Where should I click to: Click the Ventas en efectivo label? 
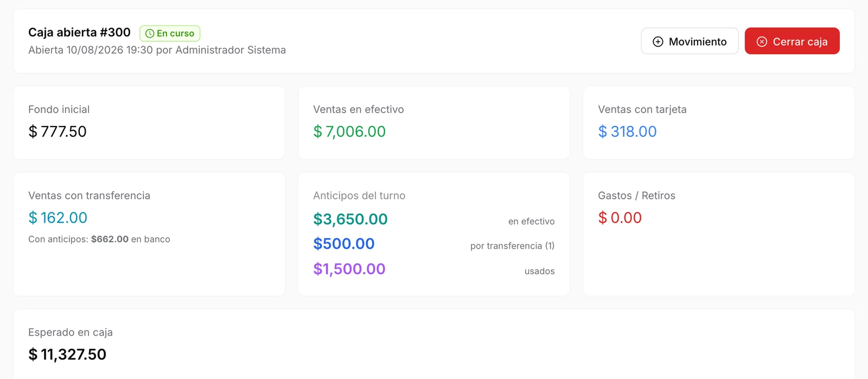coord(358,109)
